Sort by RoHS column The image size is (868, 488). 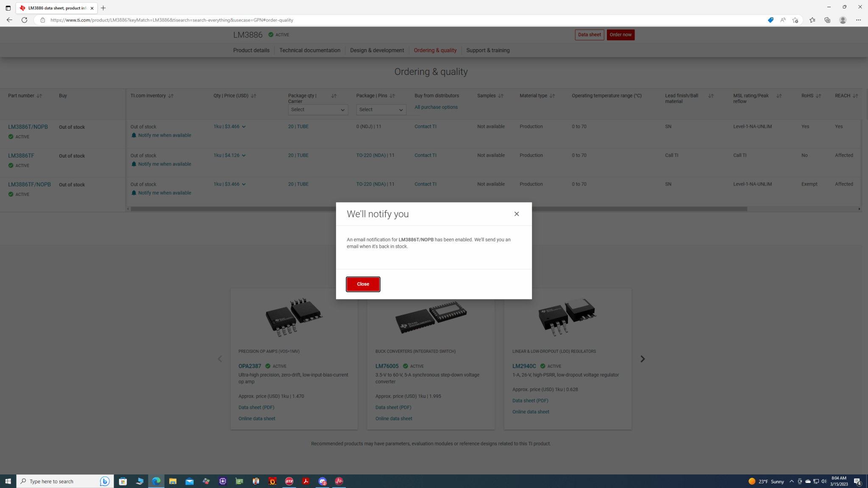click(x=818, y=96)
